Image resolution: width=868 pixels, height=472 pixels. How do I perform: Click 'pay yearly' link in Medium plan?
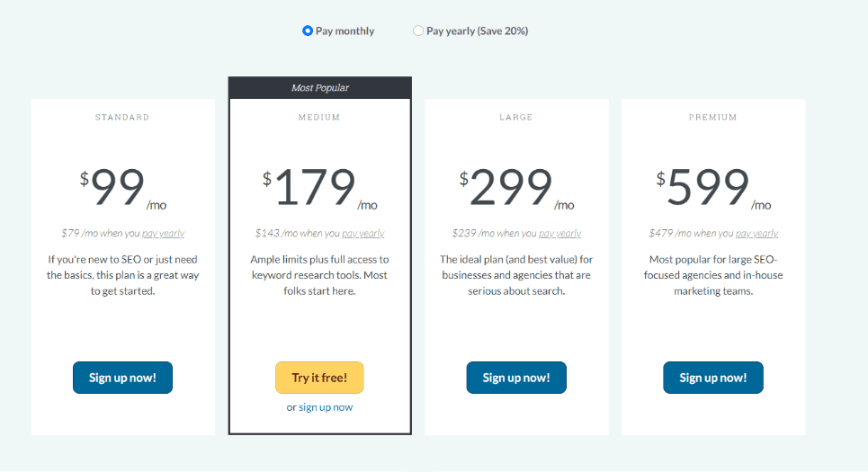362,234
